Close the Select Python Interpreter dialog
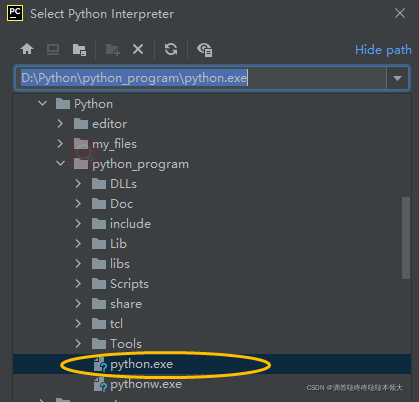The width and height of the screenshot is (419, 402). (400, 13)
